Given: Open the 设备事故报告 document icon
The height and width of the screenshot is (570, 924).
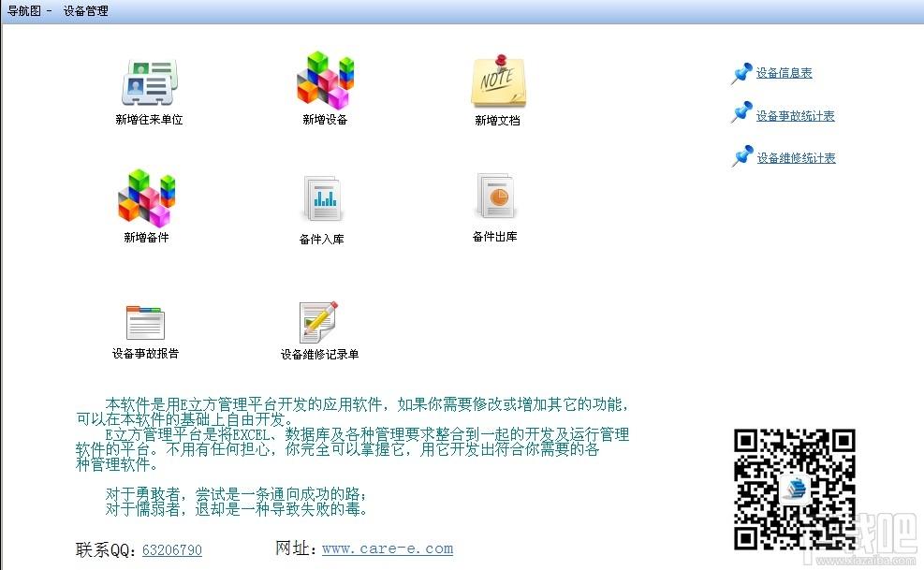Looking at the screenshot, I should (145, 322).
